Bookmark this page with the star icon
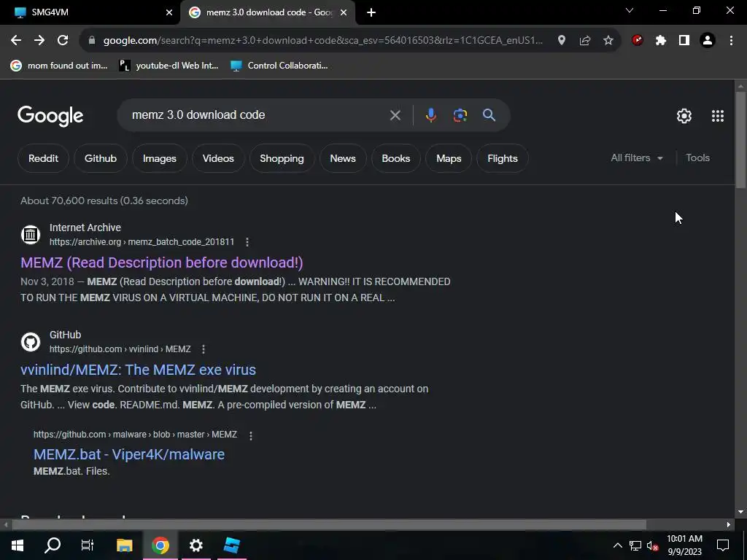This screenshot has width=747, height=560. point(608,41)
